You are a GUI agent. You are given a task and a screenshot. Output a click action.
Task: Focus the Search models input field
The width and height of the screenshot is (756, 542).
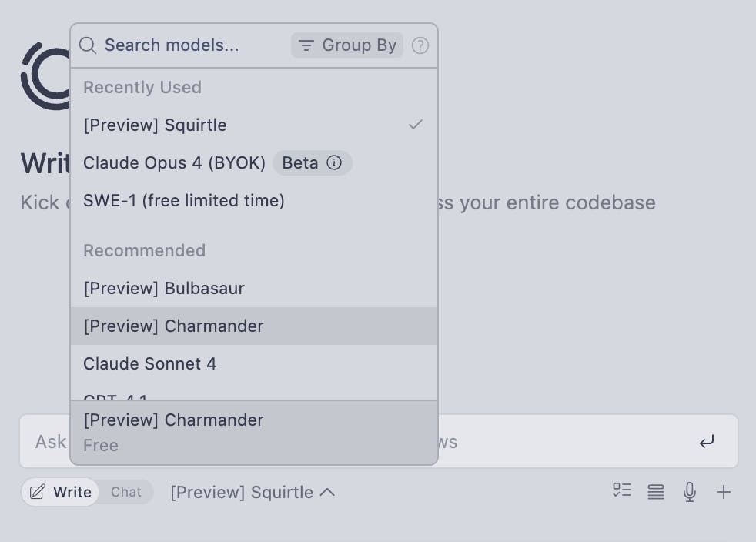(x=185, y=45)
